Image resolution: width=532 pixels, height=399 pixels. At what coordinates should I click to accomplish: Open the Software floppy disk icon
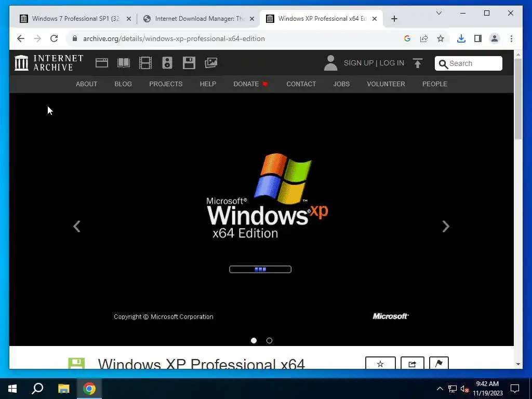click(189, 63)
